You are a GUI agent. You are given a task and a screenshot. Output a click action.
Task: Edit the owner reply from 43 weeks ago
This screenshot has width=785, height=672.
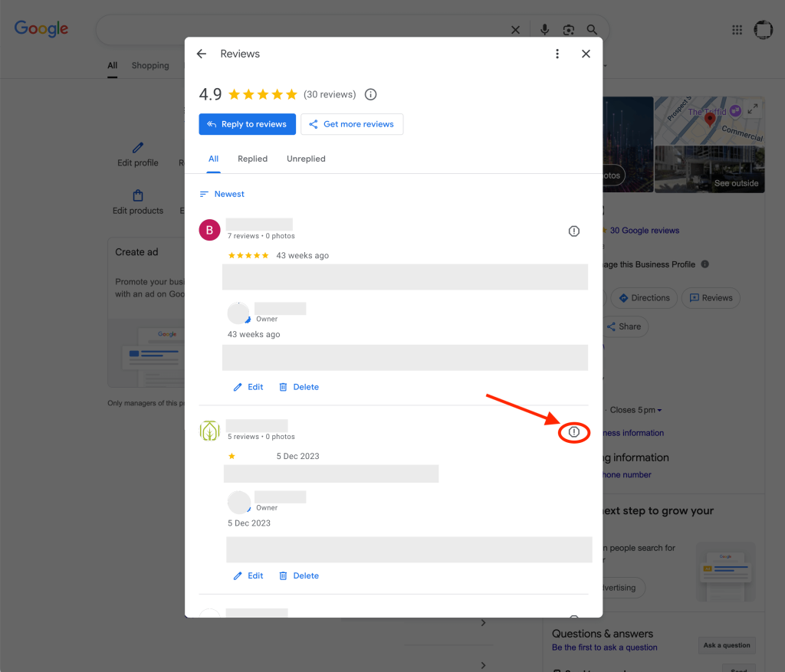tap(248, 387)
